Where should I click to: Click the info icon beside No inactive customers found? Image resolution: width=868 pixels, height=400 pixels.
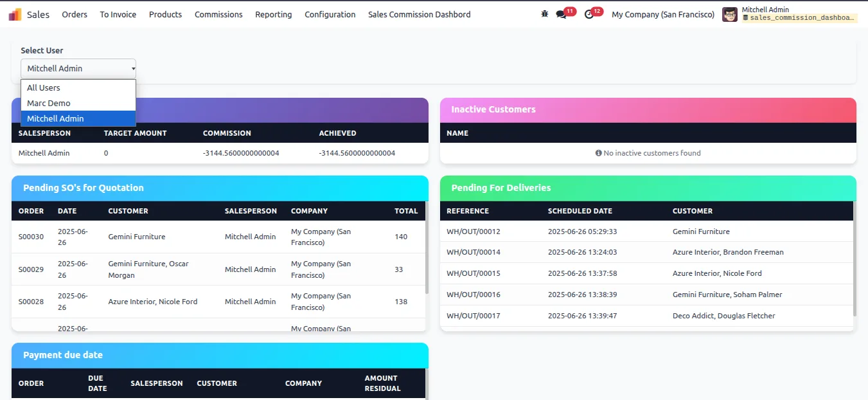click(599, 153)
